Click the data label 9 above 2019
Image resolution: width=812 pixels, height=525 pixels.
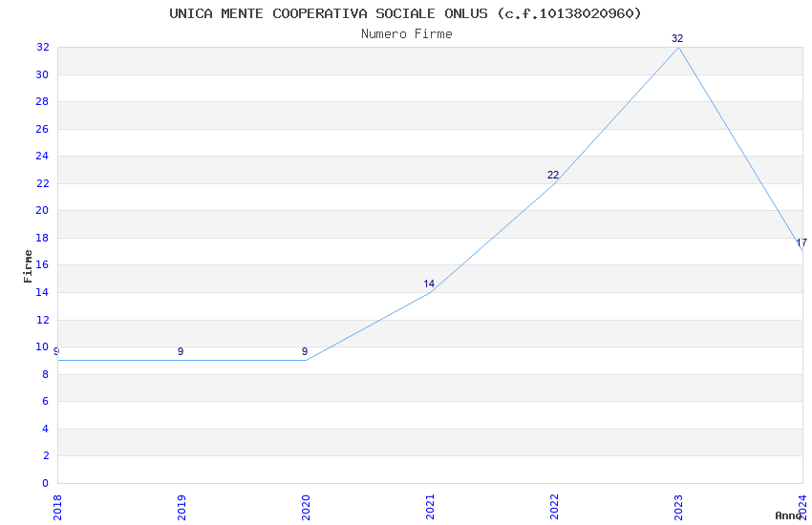click(x=181, y=351)
